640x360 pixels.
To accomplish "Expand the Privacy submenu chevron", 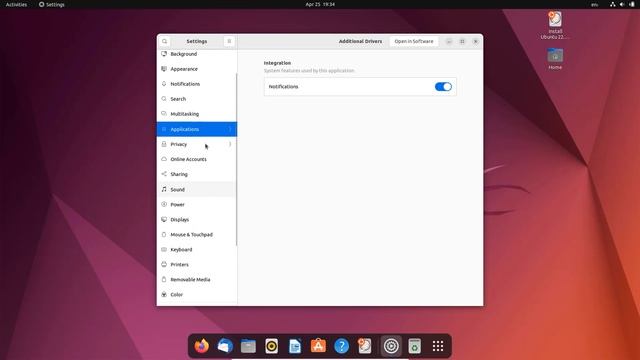I will (230, 144).
